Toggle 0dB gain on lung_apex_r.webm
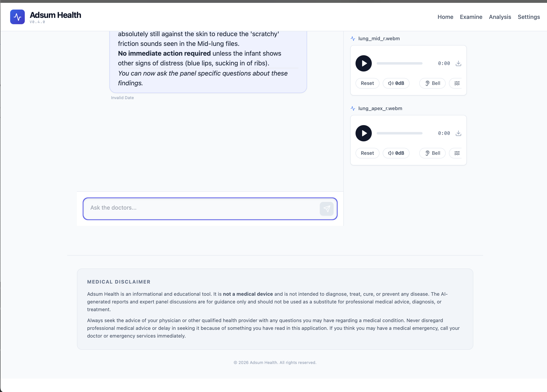547x392 pixels. (x=396, y=153)
